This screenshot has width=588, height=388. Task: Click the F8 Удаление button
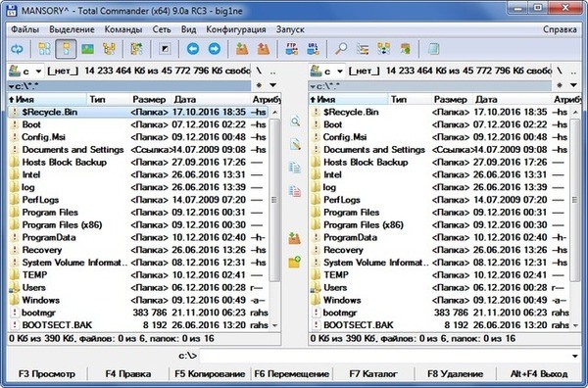tap(456, 373)
